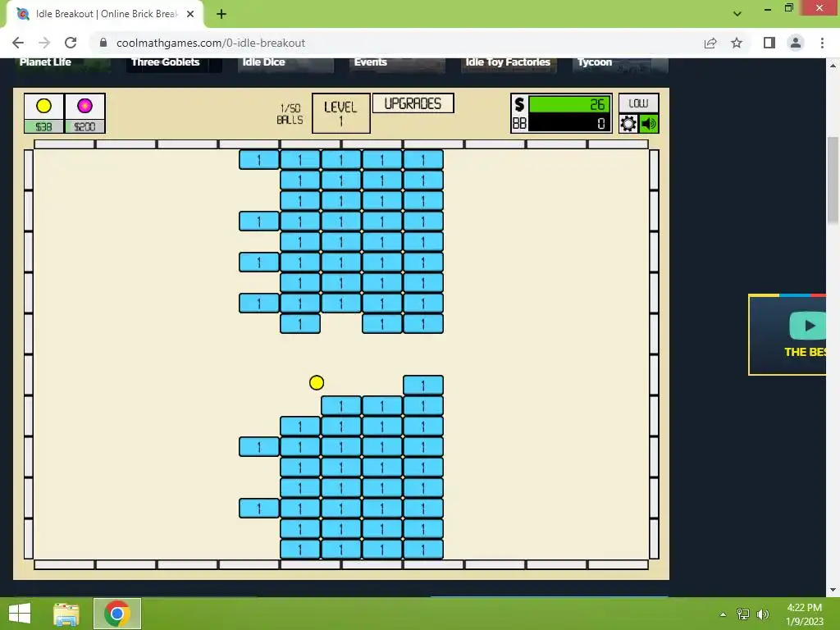Show hidden system tray icons
The image size is (840, 630).
723,614
